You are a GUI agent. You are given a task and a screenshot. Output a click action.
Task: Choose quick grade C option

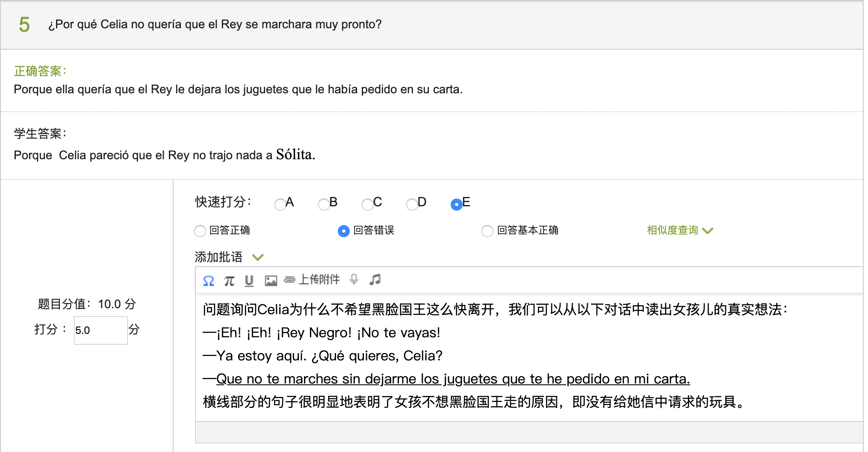click(367, 205)
